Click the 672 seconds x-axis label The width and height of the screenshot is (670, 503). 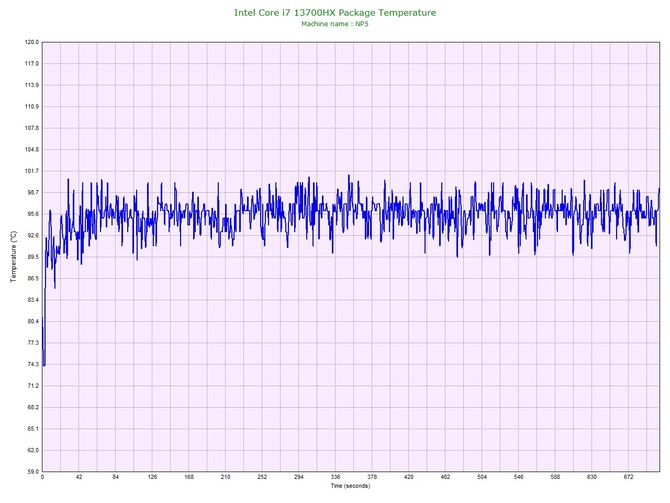pos(629,477)
